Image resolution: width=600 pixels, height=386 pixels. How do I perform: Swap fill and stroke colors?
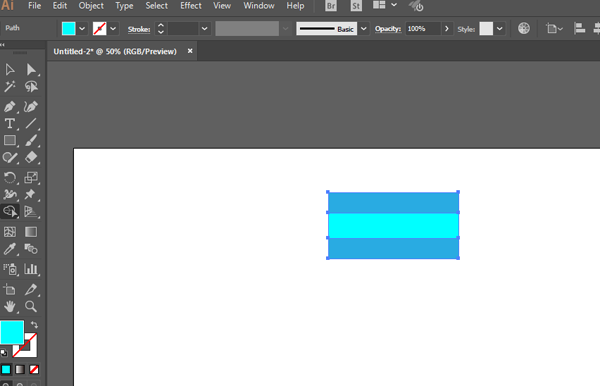[x=34, y=325]
